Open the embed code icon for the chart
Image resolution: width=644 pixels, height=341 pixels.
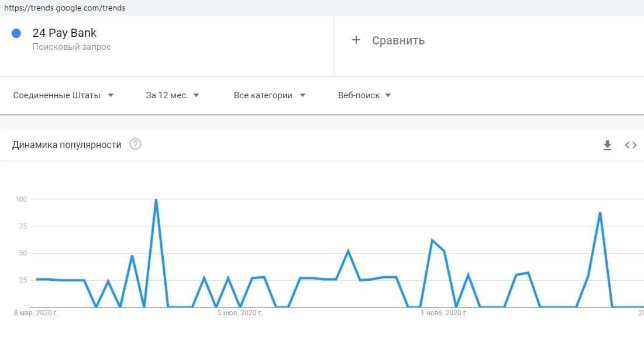[x=631, y=145]
